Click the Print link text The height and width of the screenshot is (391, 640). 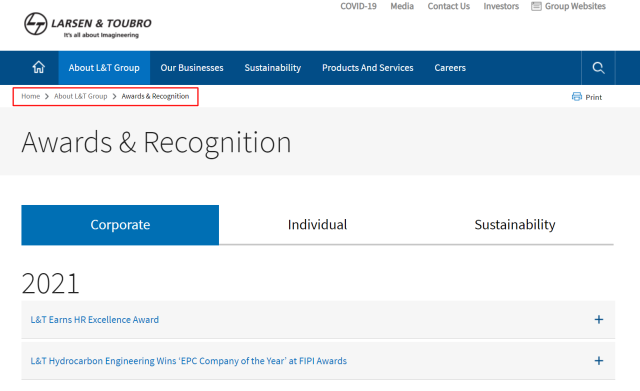593,97
